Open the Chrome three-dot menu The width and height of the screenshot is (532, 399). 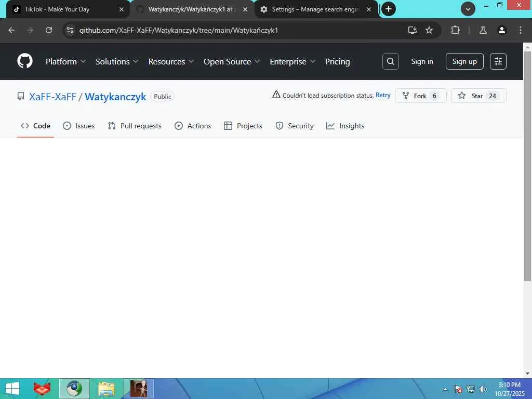click(521, 30)
